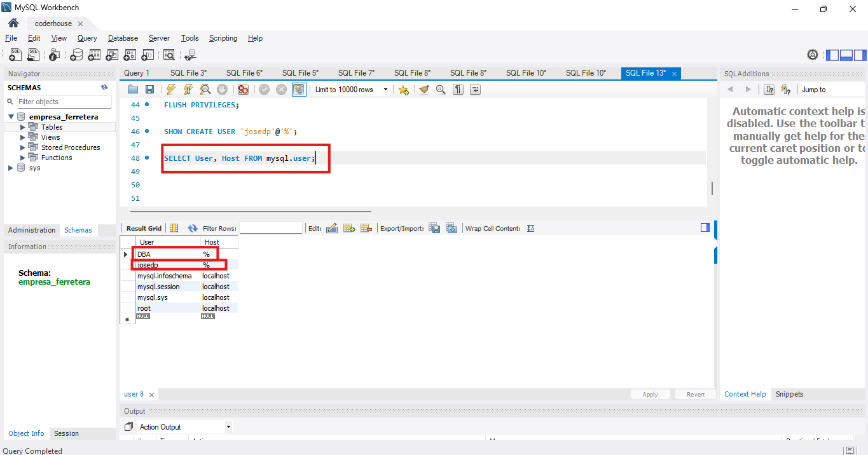868x455 pixels.
Task: Go back arrow in SQLAdditions panel
Action: click(730, 90)
